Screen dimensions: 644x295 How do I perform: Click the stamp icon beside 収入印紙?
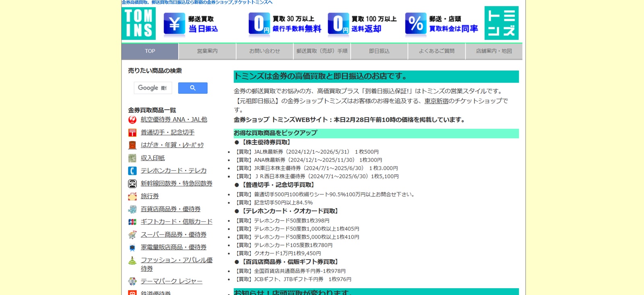tap(132, 158)
